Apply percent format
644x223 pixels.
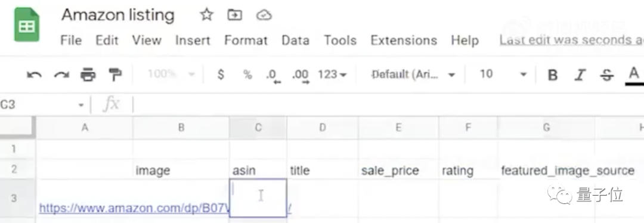[247, 75]
